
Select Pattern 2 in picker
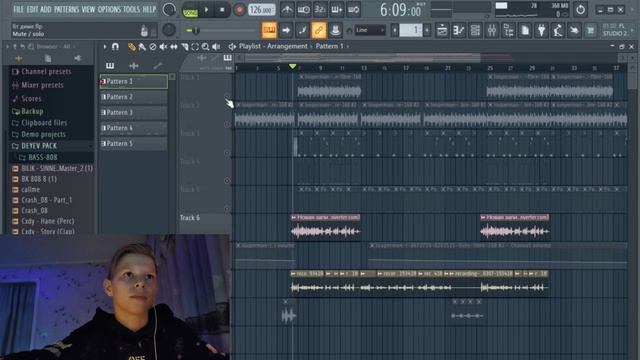coord(133,97)
